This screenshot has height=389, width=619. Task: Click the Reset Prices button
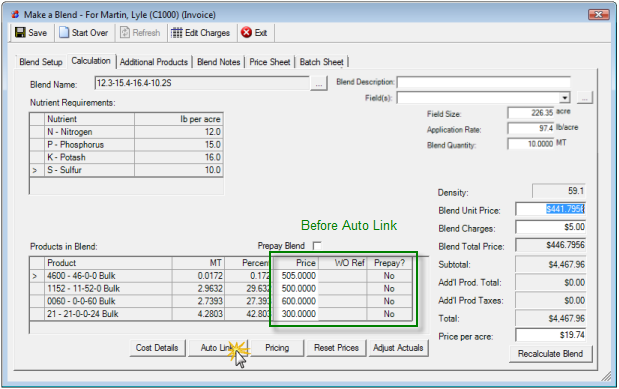336,348
